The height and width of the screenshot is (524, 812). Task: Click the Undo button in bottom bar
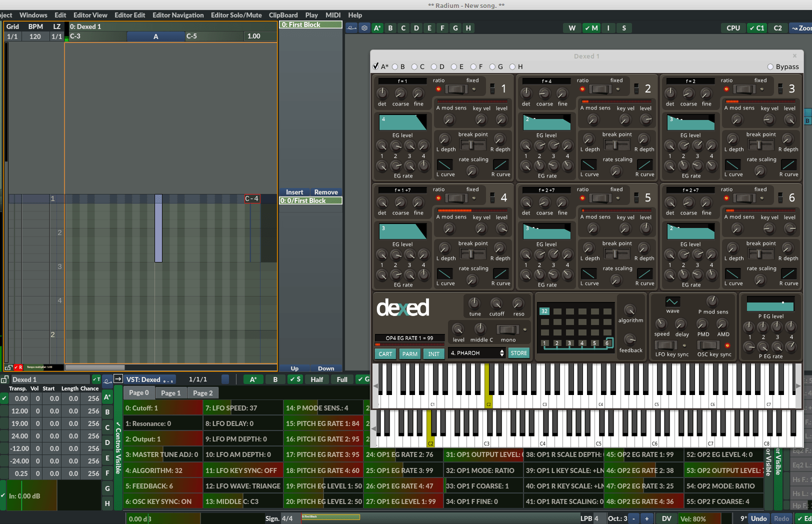click(758, 518)
